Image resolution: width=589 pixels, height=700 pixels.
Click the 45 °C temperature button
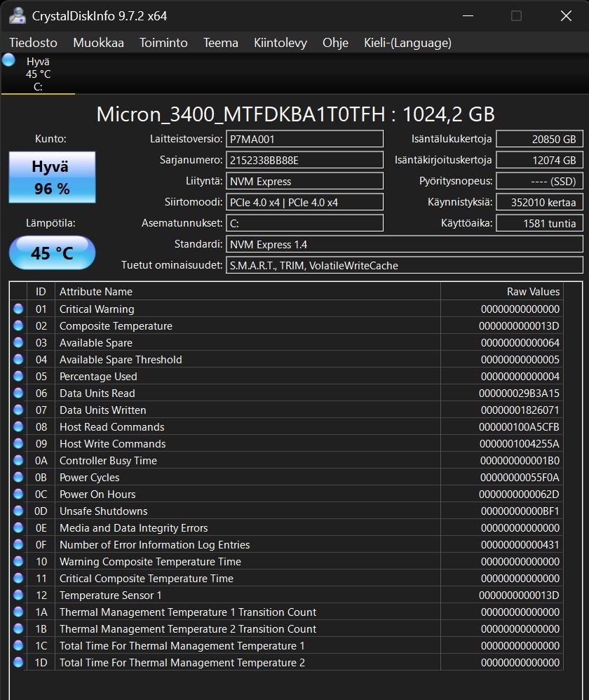click(x=52, y=253)
